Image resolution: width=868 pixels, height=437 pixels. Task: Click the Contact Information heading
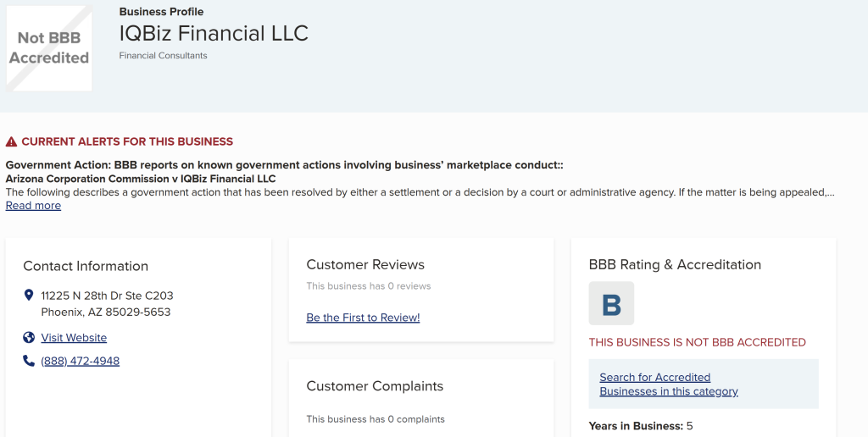coord(86,266)
